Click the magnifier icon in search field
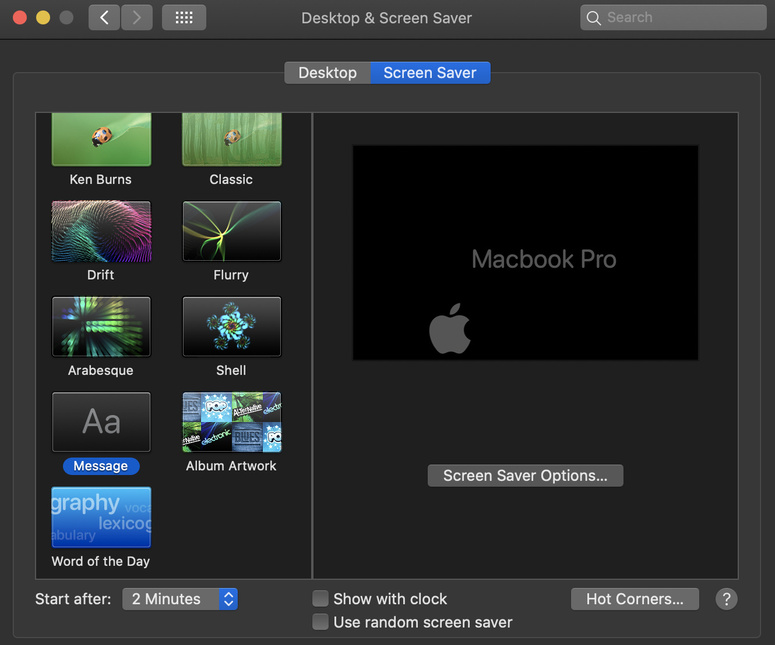The image size is (775, 645). (x=593, y=18)
